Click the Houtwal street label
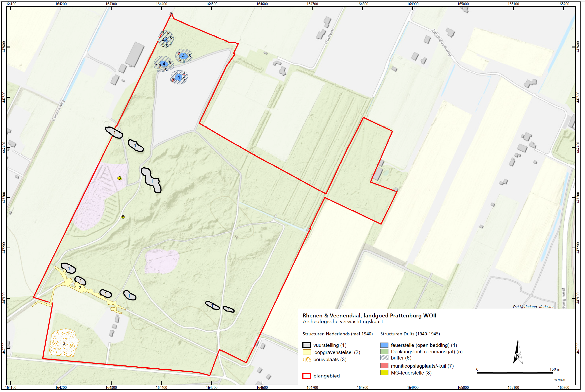 tap(329, 36)
